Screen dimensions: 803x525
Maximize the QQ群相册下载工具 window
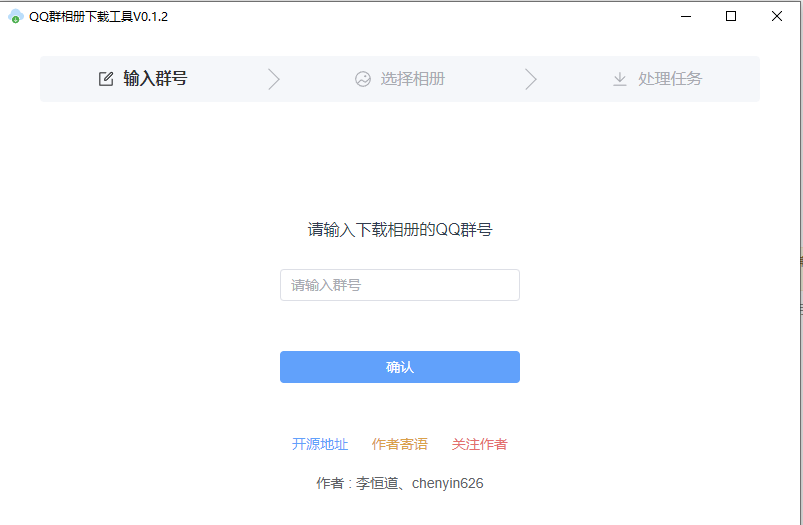pyautogui.click(x=731, y=16)
